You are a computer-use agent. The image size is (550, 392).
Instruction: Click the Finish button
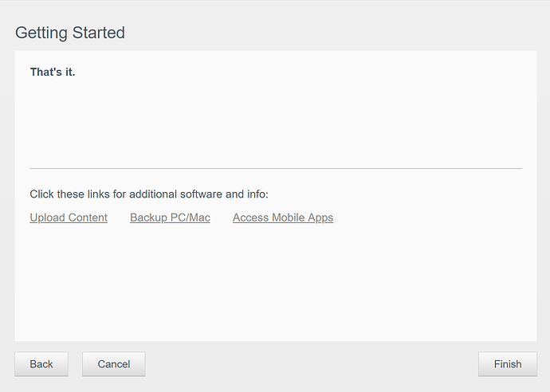pyautogui.click(x=508, y=364)
